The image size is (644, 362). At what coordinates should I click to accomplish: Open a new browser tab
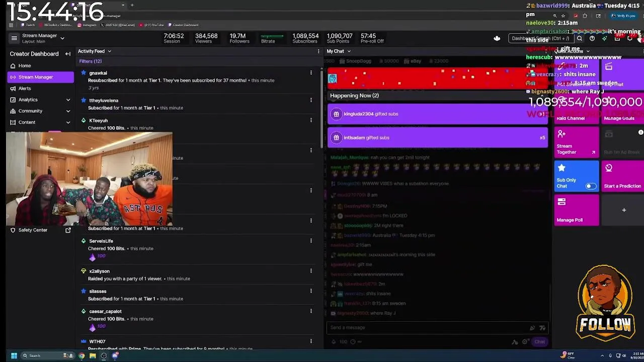click(132, 5)
